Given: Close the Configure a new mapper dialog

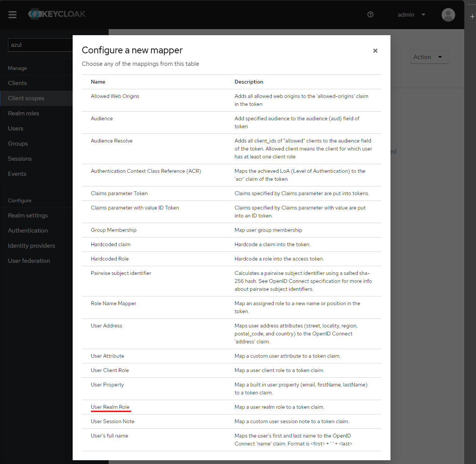Looking at the screenshot, I should tap(375, 50).
